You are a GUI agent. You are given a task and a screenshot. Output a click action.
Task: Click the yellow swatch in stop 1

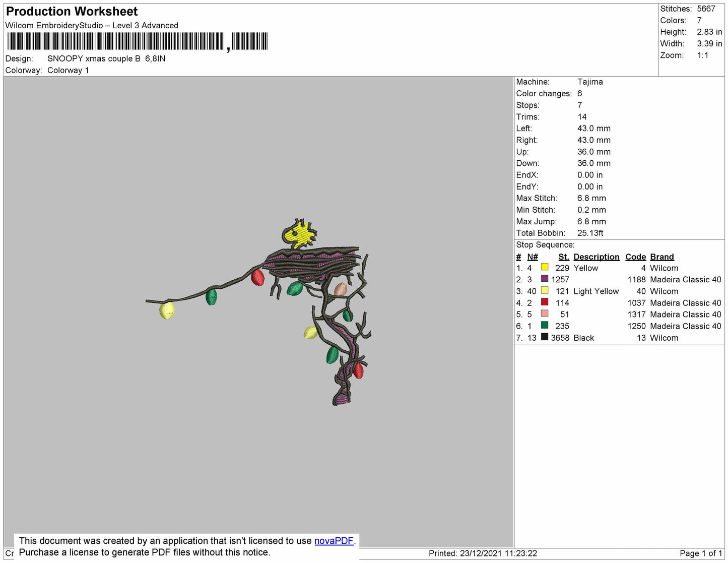pyautogui.click(x=545, y=267)
